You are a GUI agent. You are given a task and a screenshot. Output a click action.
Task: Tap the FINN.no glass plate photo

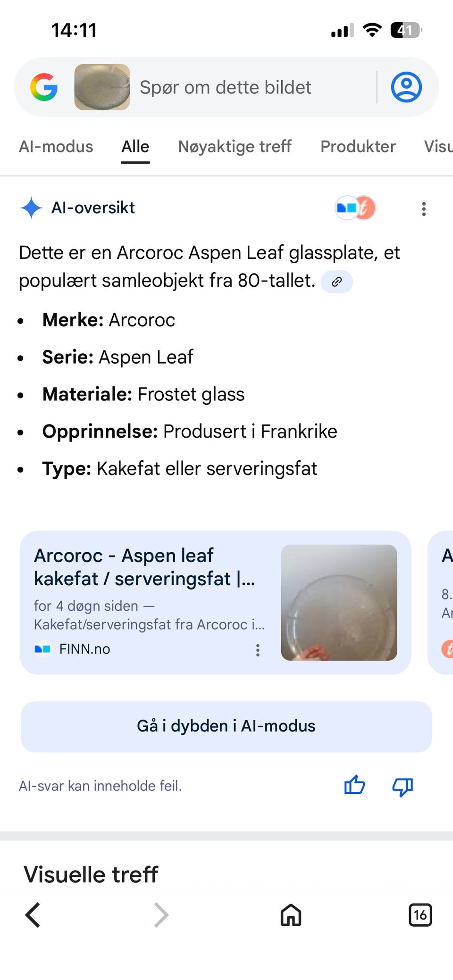click(339, 602)
